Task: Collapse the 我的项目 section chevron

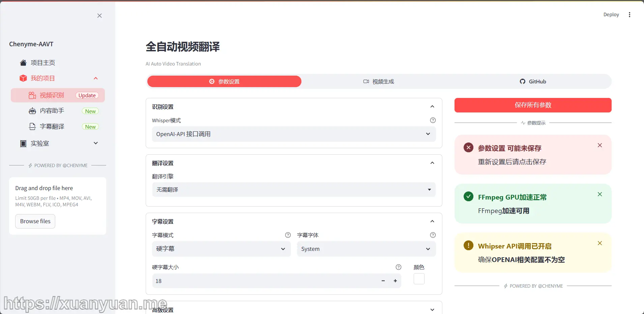Action: point(96,78)
